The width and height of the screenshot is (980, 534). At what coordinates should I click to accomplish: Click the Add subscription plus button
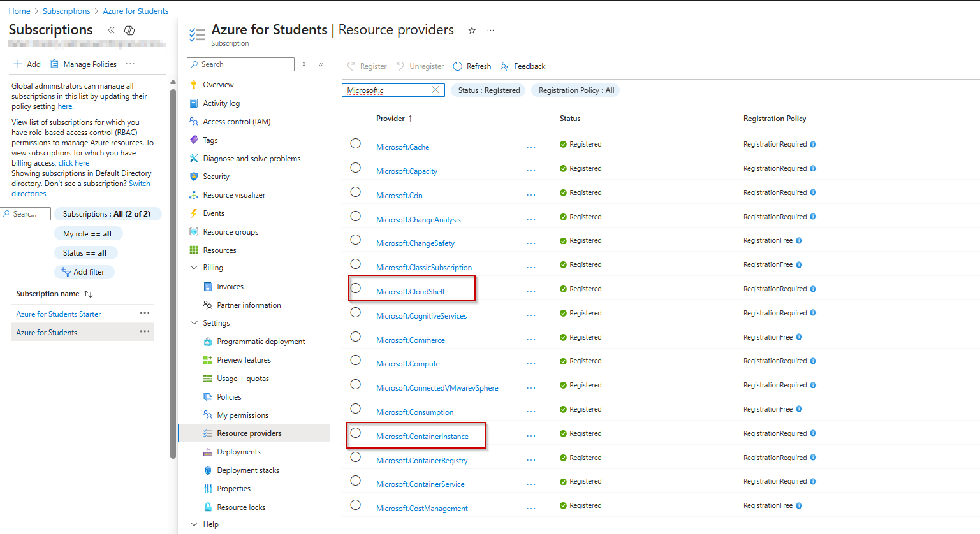pyautogui.click(x=27, y=64)
